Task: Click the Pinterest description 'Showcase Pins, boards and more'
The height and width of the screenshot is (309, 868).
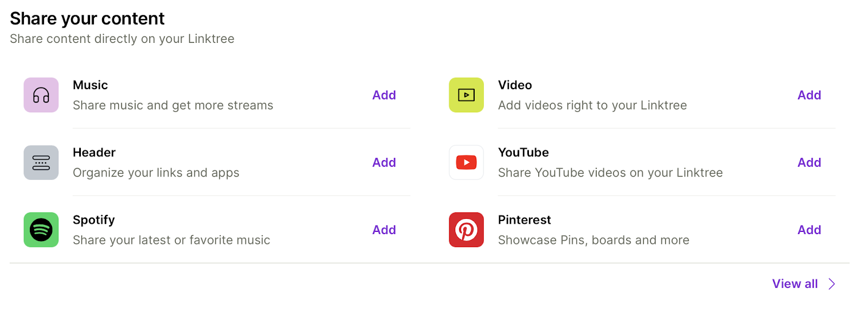Action: pos(593,240)
